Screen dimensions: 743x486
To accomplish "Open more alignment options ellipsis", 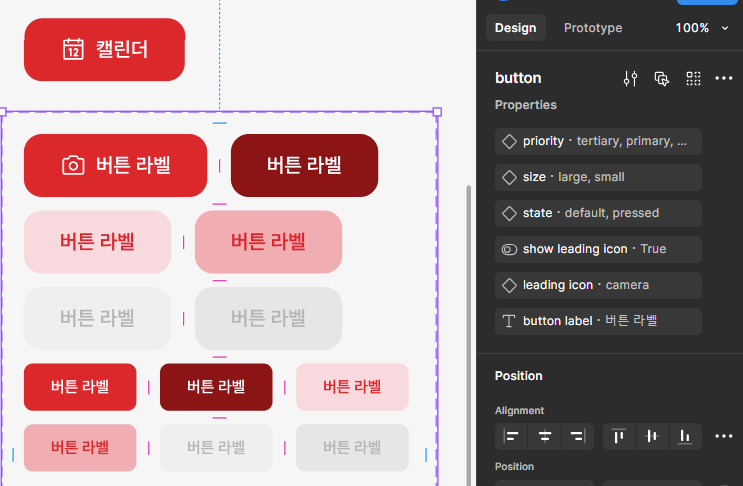I will (x=724, y=436).
